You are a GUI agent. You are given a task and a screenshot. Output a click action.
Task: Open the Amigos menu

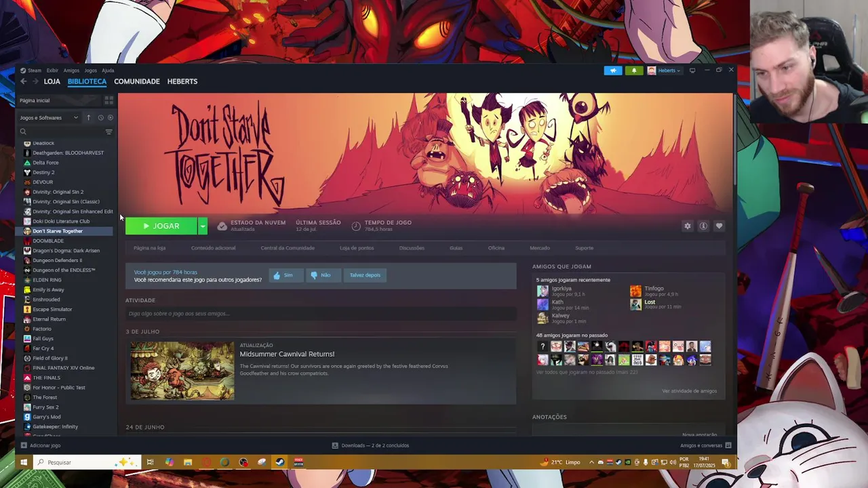click(x=71, y=70)
